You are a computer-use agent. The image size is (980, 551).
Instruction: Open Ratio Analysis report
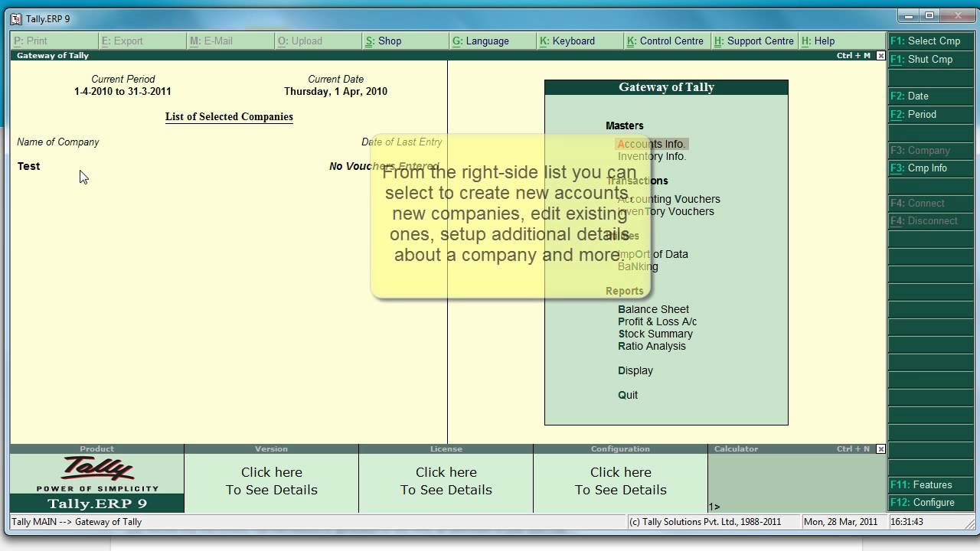point(652,346)
